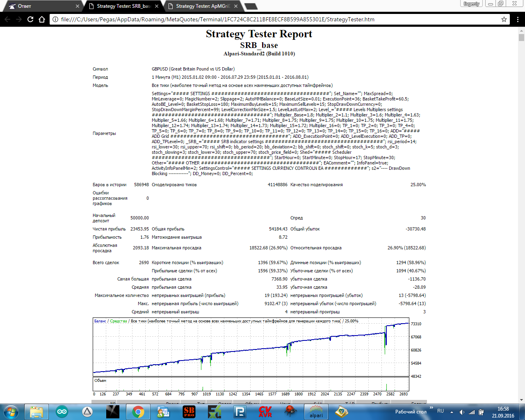
Task: Select the 'Strategy Tester: SRB_base' tab
Action: pos(123,6)
